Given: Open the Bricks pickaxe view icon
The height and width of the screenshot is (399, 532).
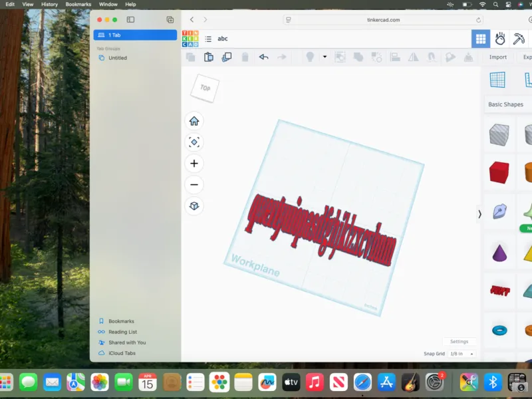Looking at the screenshot, I should coord(519,39).
